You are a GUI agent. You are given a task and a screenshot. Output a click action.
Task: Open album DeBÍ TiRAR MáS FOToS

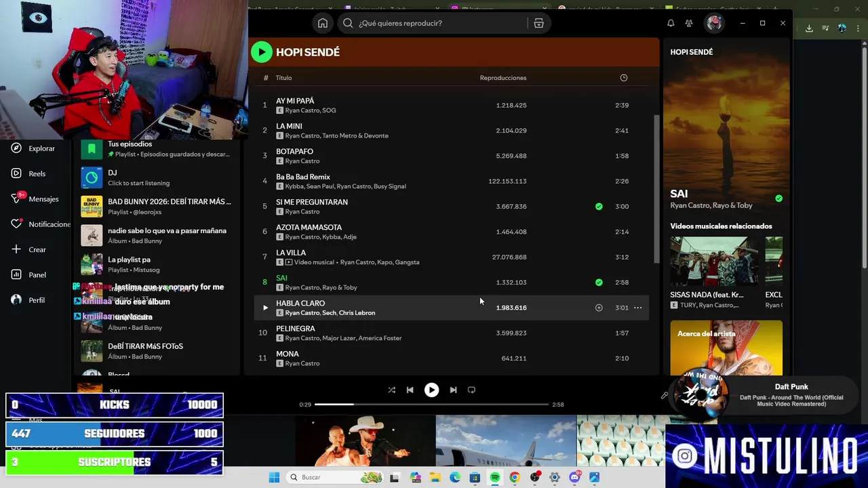[156, 351]
